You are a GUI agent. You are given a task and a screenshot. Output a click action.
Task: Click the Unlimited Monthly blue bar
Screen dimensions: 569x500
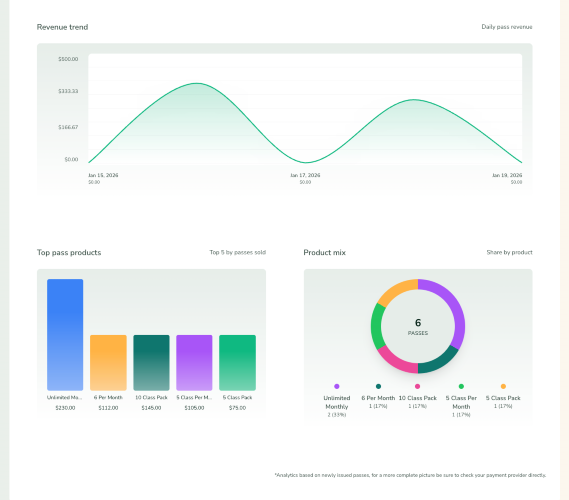coord(65,335)
